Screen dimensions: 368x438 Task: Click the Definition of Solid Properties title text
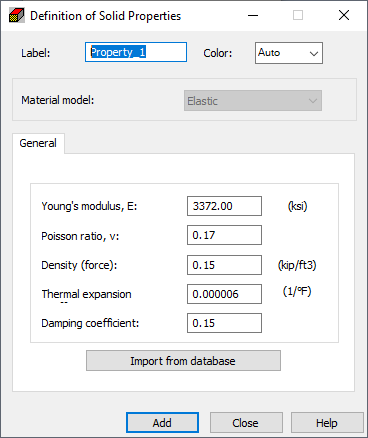(105, 16)
